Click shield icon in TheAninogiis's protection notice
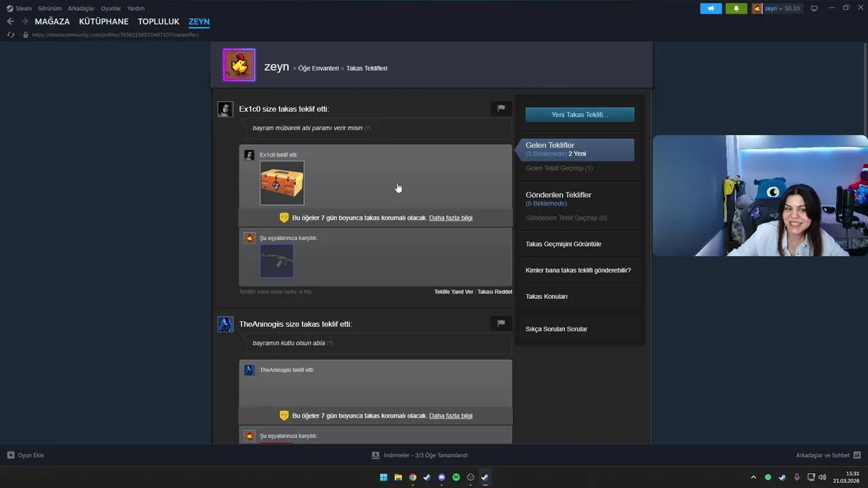Screen dimensions: 868x488 coord(284,415)
